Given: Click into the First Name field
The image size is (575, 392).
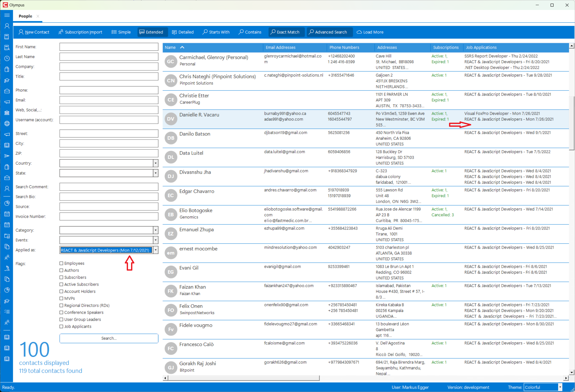Looking at the screenshot, I should (109, 47).
